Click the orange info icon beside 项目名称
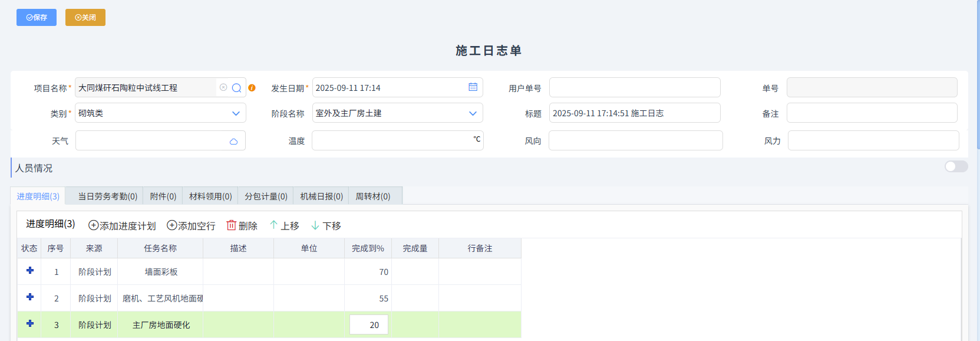Screen dimensions: 980x341 point(252,88)
